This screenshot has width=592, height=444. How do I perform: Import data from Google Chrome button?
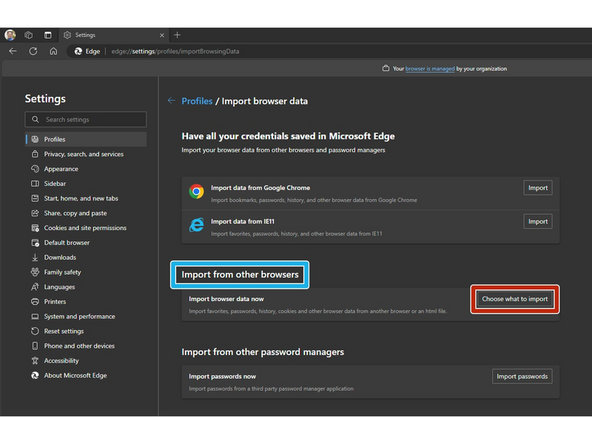[x=538, y=188]
